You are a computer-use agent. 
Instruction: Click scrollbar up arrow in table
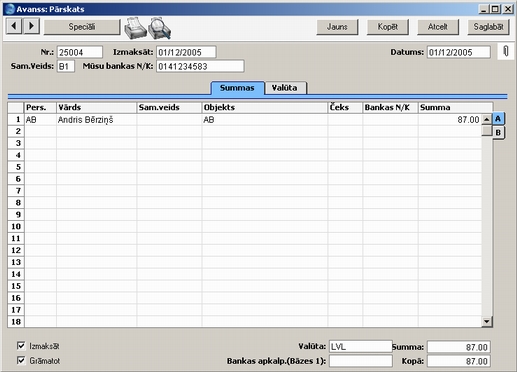tap(487, 119)
